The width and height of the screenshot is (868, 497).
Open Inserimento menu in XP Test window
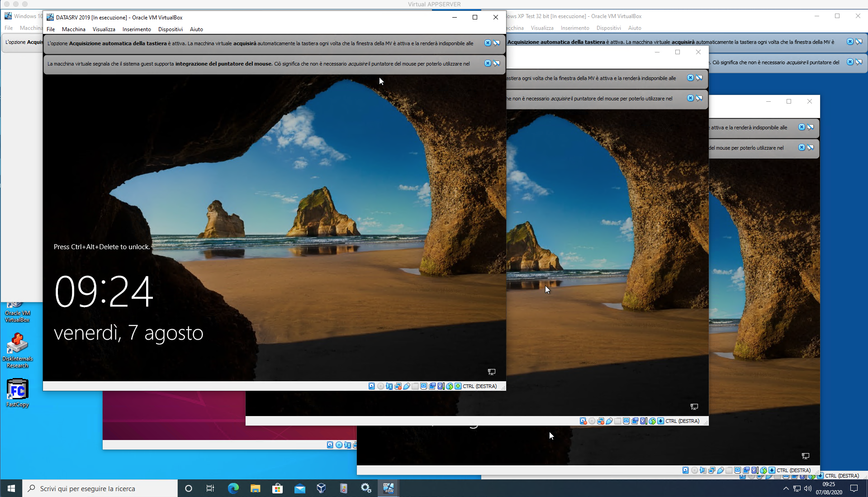575,28
